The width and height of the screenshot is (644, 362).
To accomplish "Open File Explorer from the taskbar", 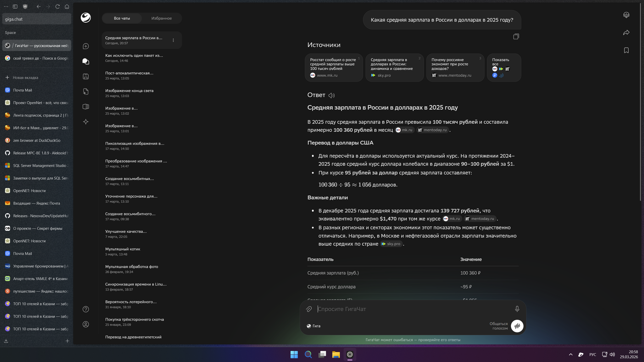I will (336, 354).
